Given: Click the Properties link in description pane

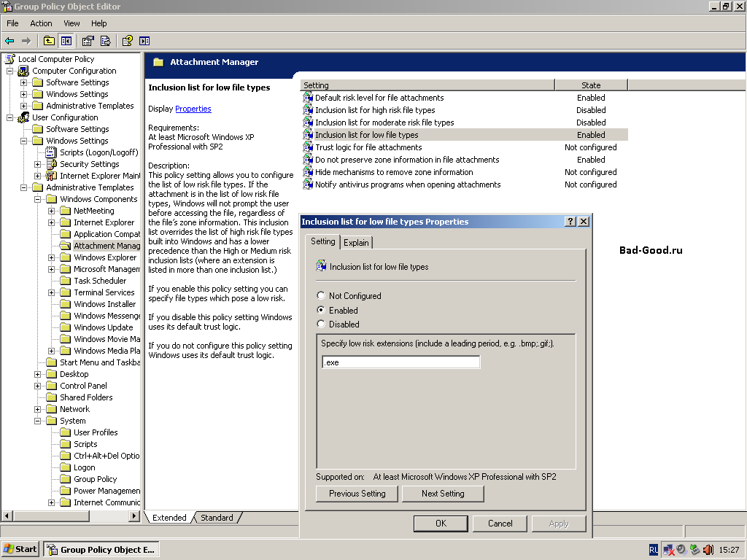Looking at the screenshot, I should click(x=193, y=109).
